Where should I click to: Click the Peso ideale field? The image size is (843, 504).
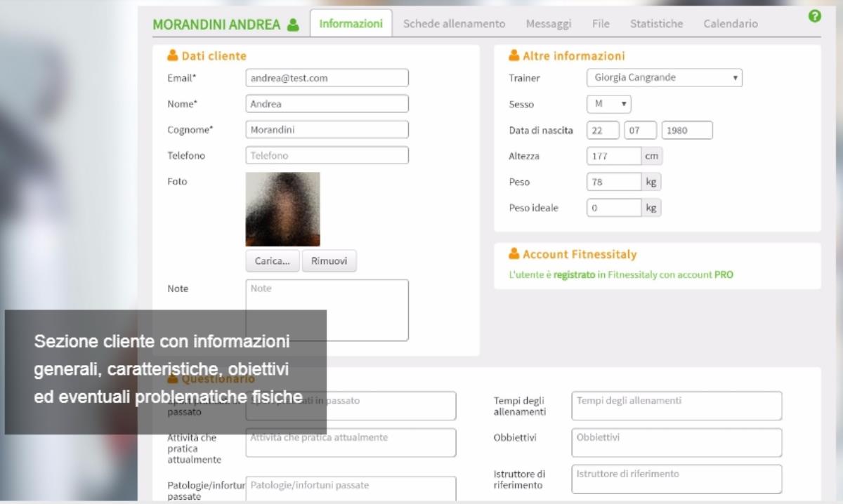[x=613, y=208]
